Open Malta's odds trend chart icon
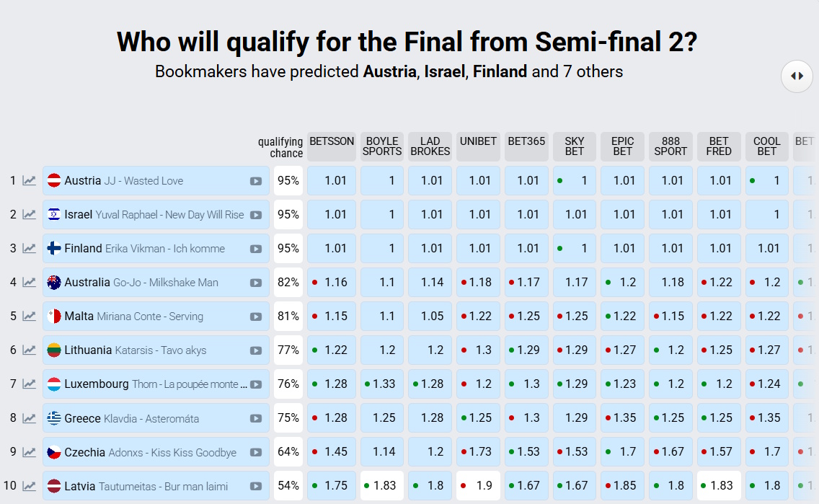This screenshot has width=819, height=504. [x=30, y=317]
